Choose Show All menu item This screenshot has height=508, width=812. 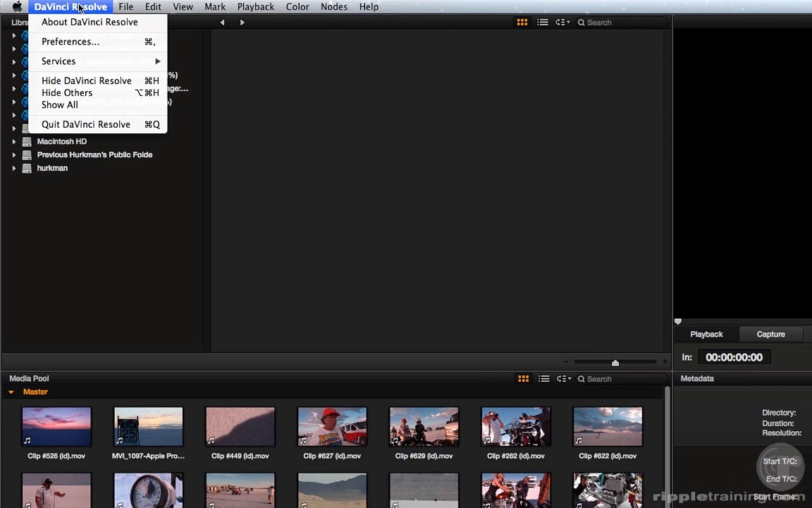point(98,104)
